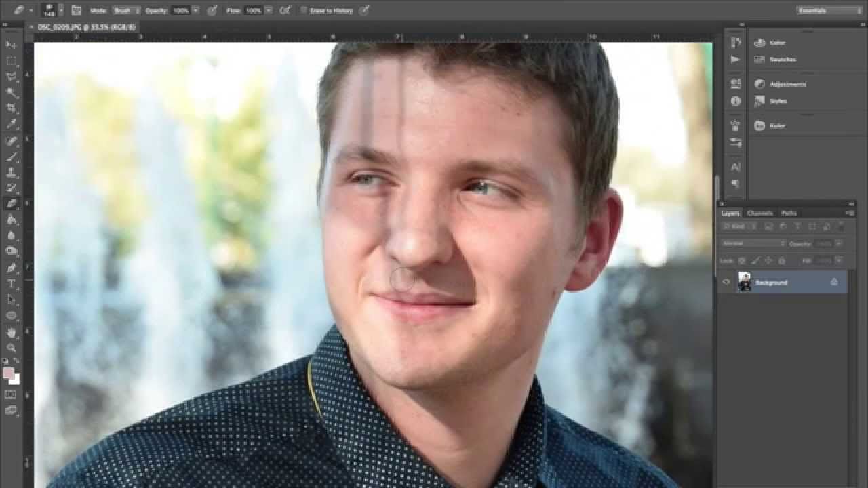Switch foreground and background colors
868x488 pixels.
pos(18,363)
